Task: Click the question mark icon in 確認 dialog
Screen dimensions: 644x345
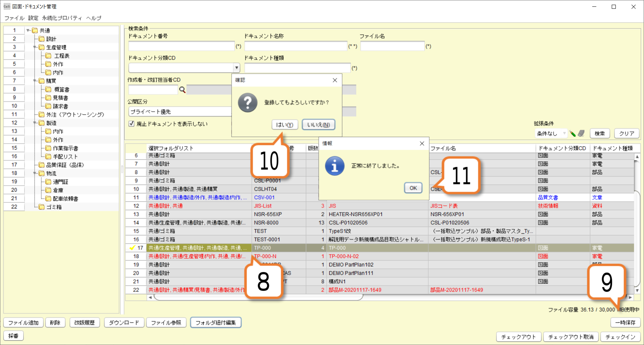Action: 248,102
